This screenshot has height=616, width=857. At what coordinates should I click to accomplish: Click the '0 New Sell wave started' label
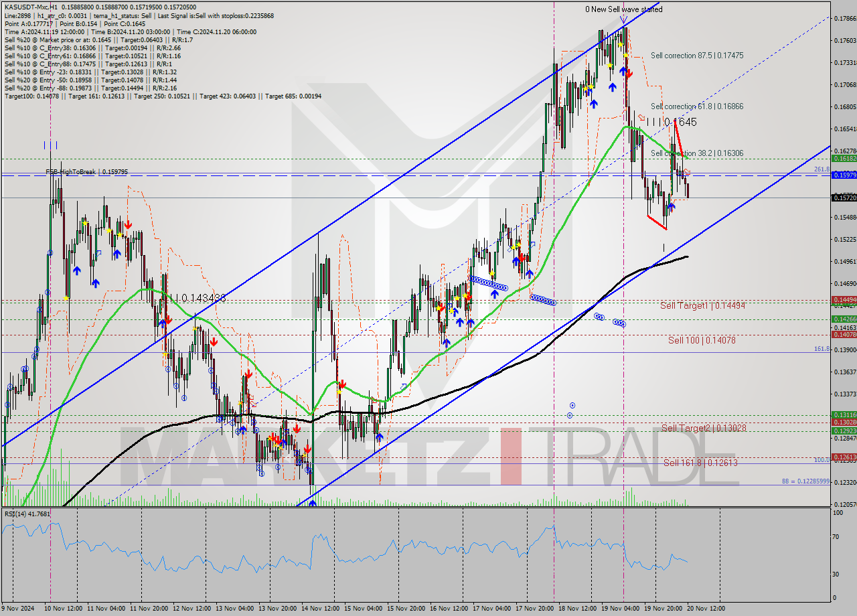(x=623, y=9)
